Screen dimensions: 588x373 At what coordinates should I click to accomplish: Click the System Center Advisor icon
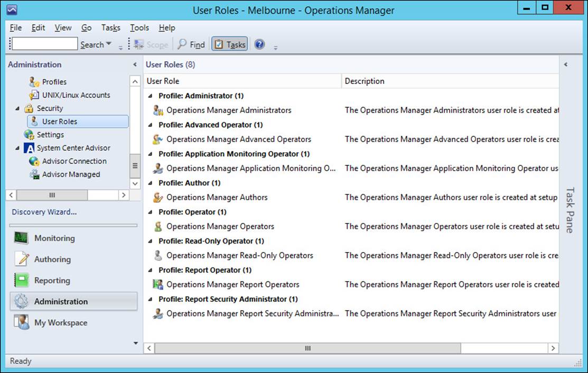point(29,148)
